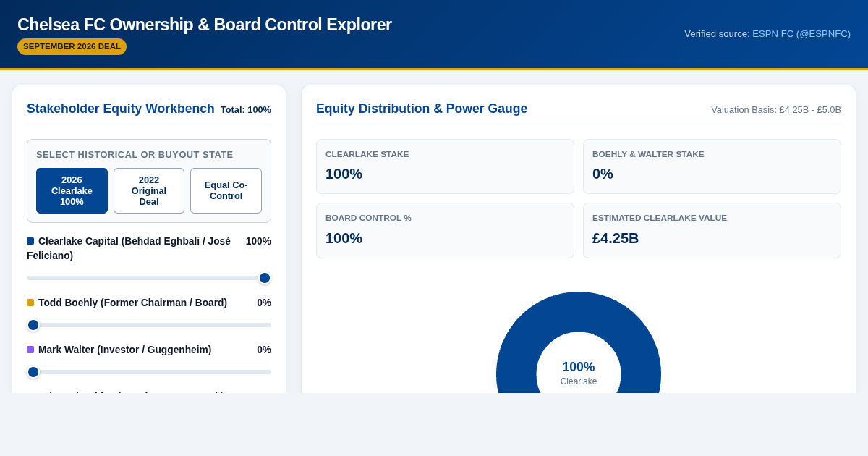Screen dimensions: 868x456
Task: Click the SEPTEMBER 2026 DEAL badge
Action: pos(72,46)
